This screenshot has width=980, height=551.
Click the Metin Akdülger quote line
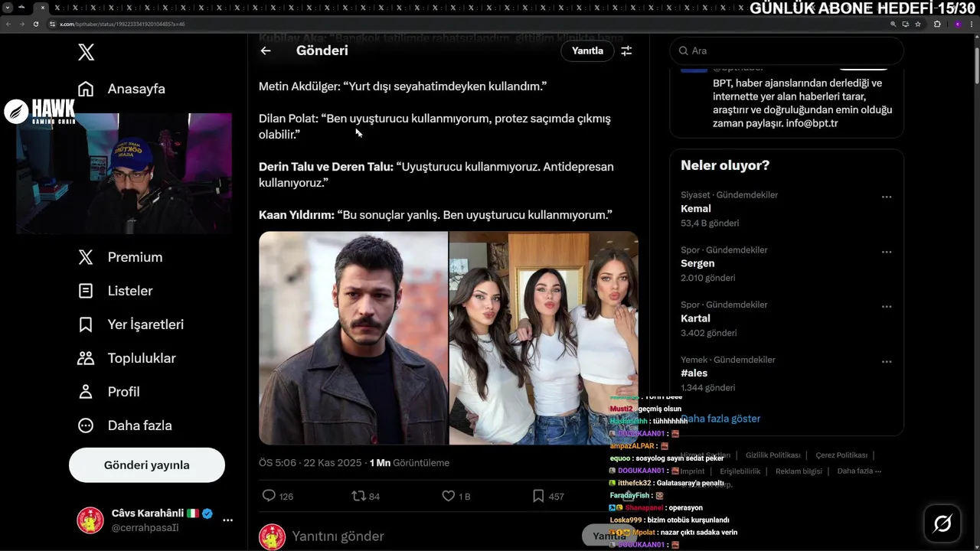point(403,86)
